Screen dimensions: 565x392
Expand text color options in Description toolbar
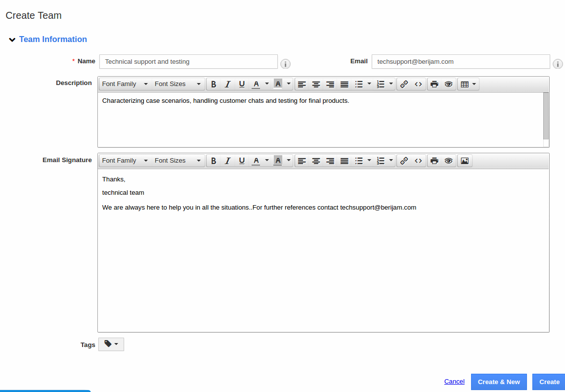click(266, 85)
